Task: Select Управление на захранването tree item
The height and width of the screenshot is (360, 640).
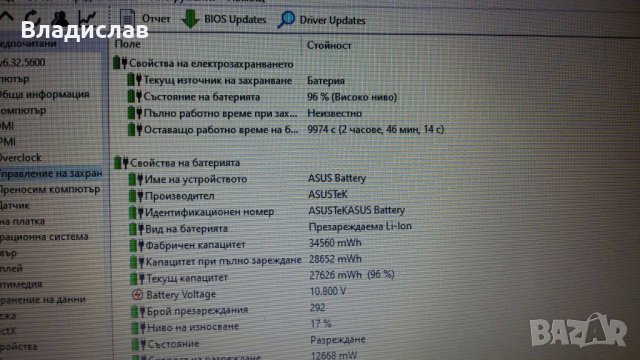Action: click(51, 173)
